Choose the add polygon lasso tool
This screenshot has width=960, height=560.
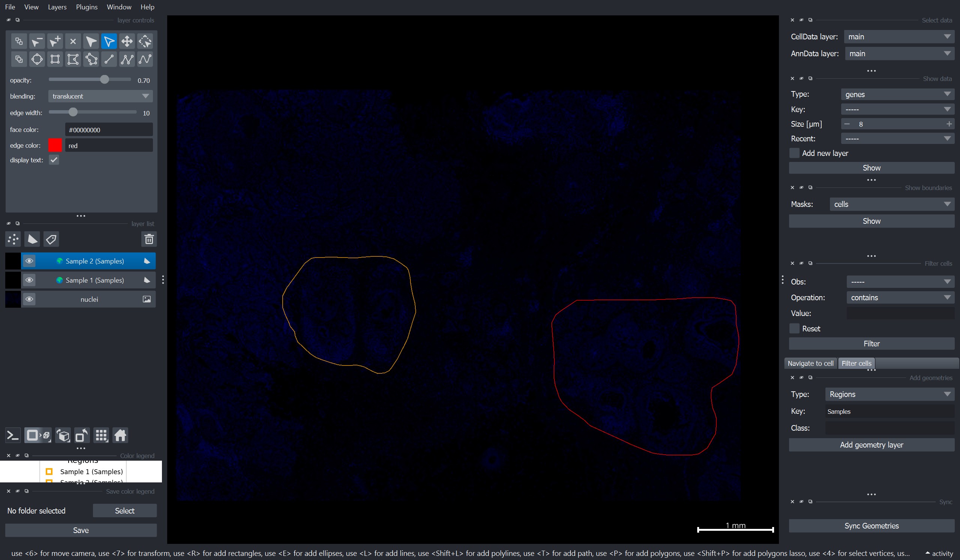[x=91, y=59]
